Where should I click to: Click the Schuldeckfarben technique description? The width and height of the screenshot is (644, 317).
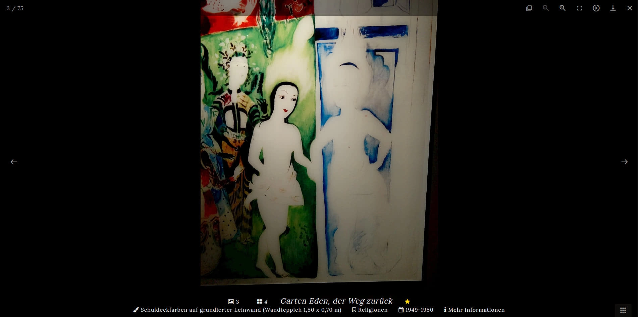point(237,310)
